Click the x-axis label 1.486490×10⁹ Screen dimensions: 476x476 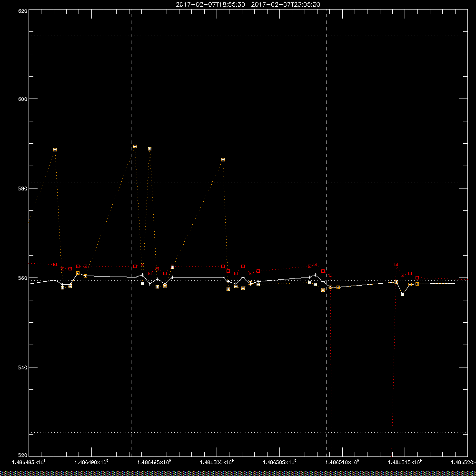pos(92,462)
